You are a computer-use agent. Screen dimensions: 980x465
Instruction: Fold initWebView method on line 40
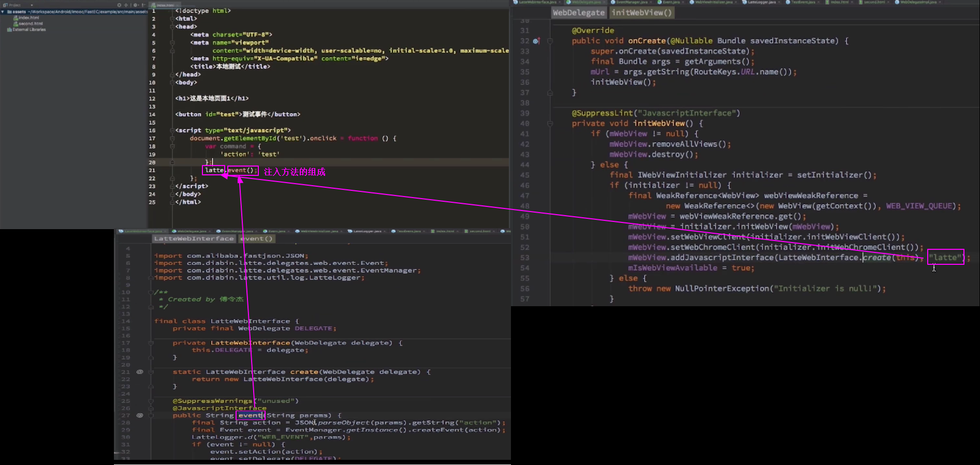pos(550,124)
